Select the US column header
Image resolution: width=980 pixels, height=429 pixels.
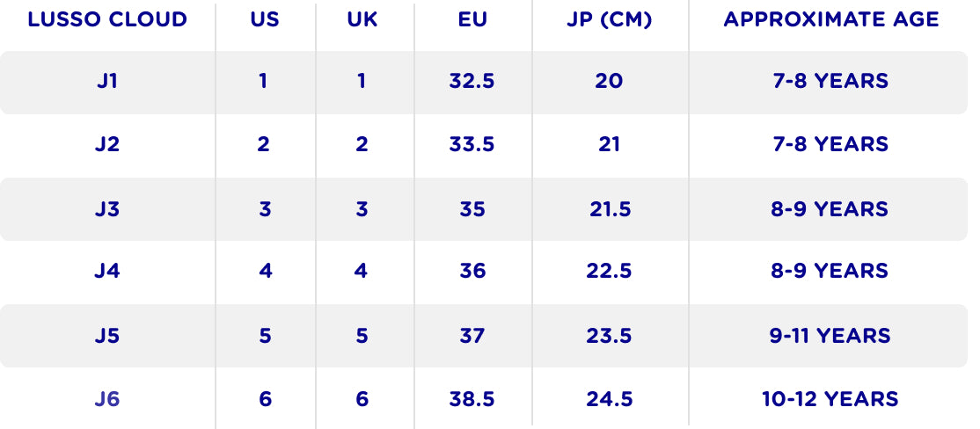[264, 19]
